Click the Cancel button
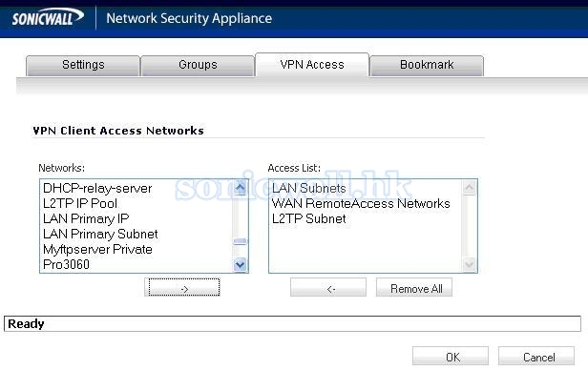The image size is (588, 370). 536,356
